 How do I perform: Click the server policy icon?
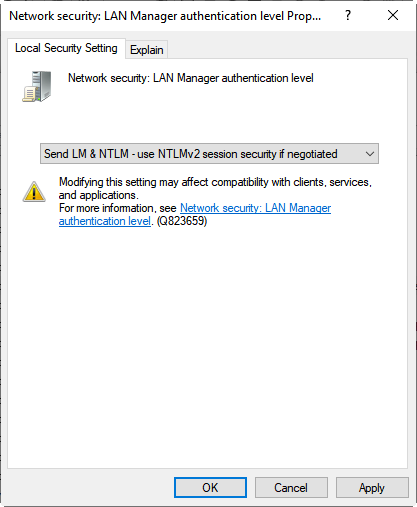pos(37,86)
